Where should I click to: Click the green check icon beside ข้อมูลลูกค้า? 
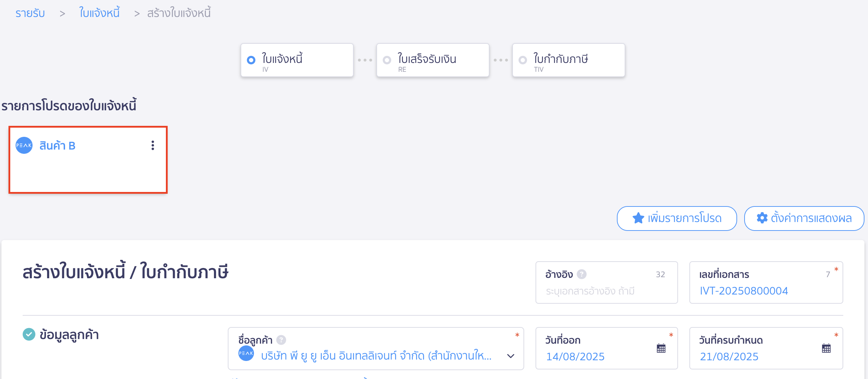pos(29,334)
